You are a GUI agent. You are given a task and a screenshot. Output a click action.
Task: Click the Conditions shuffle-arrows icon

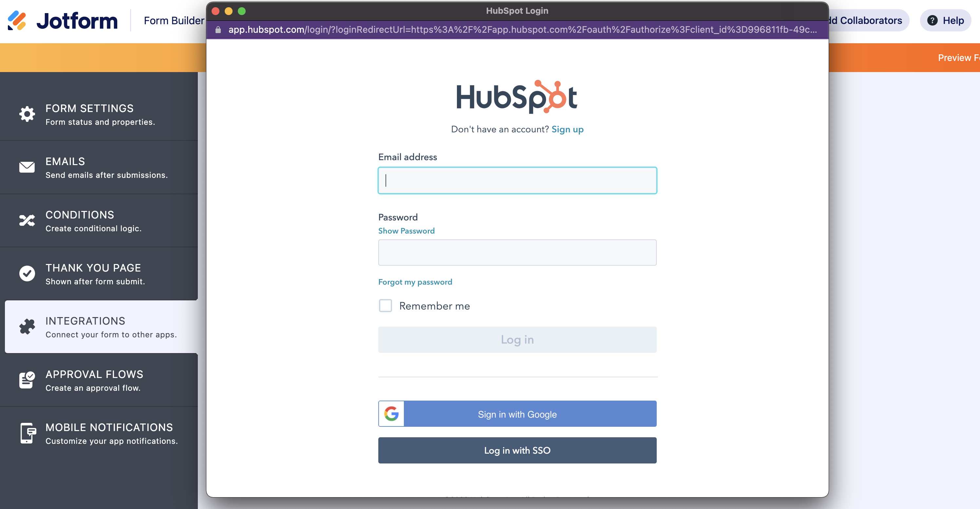tap(27, 220)
